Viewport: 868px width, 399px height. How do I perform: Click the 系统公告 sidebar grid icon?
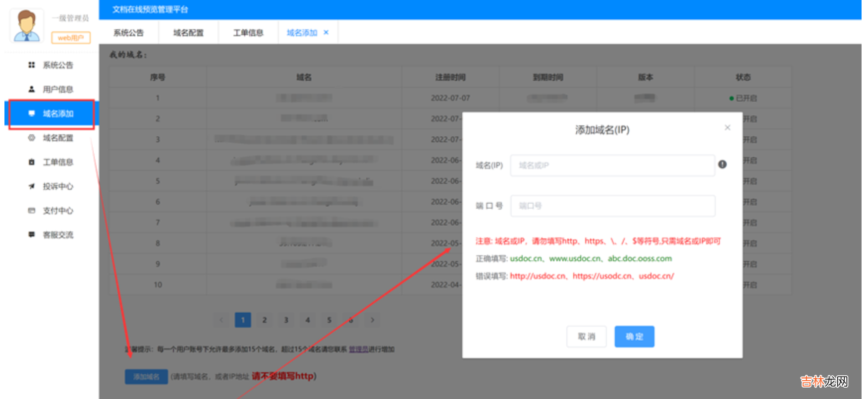point(32,65)
